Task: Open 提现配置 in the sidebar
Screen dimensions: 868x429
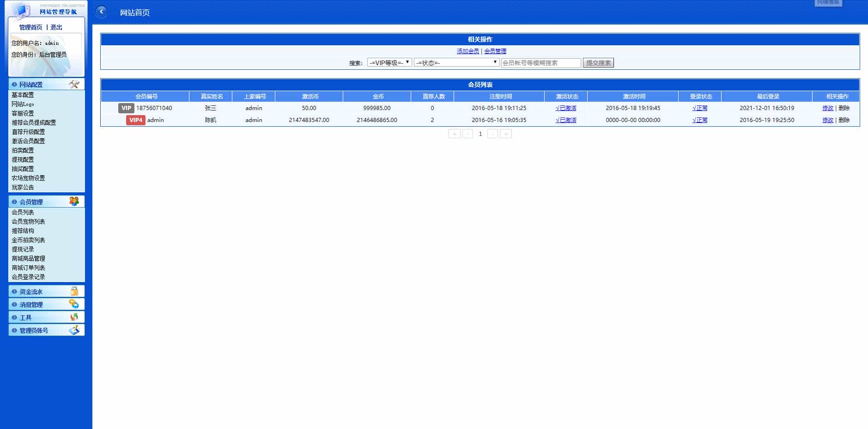Action: [23, 159]
